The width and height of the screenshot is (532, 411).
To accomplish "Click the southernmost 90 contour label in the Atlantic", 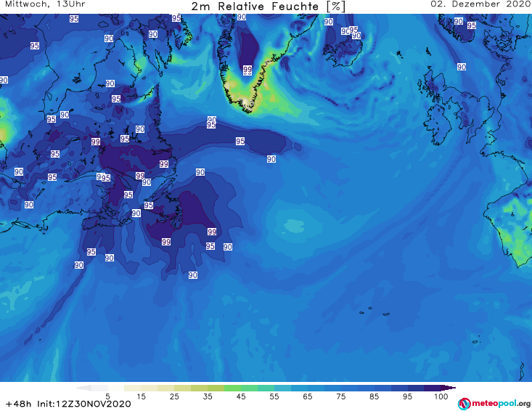I will click(x=193, y=275).
